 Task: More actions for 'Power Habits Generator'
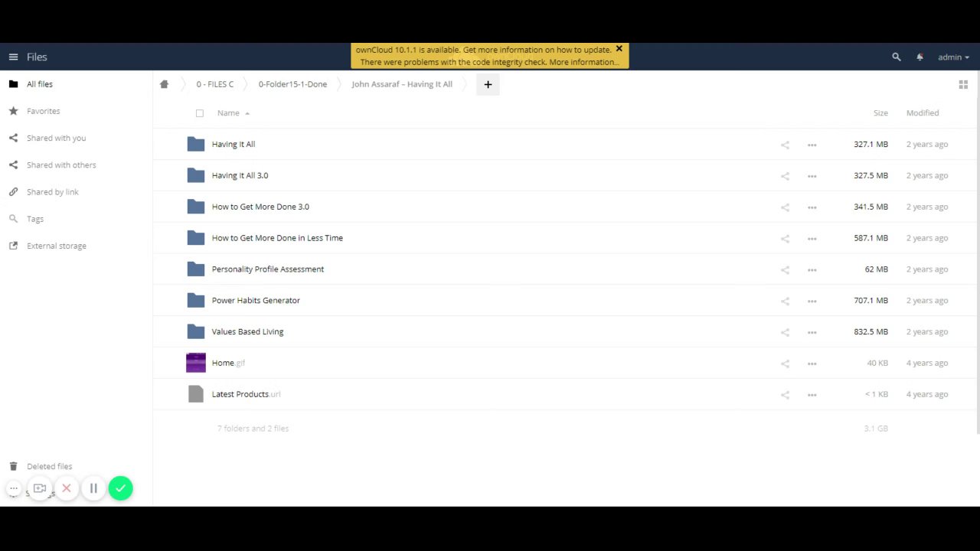[812, 301]
